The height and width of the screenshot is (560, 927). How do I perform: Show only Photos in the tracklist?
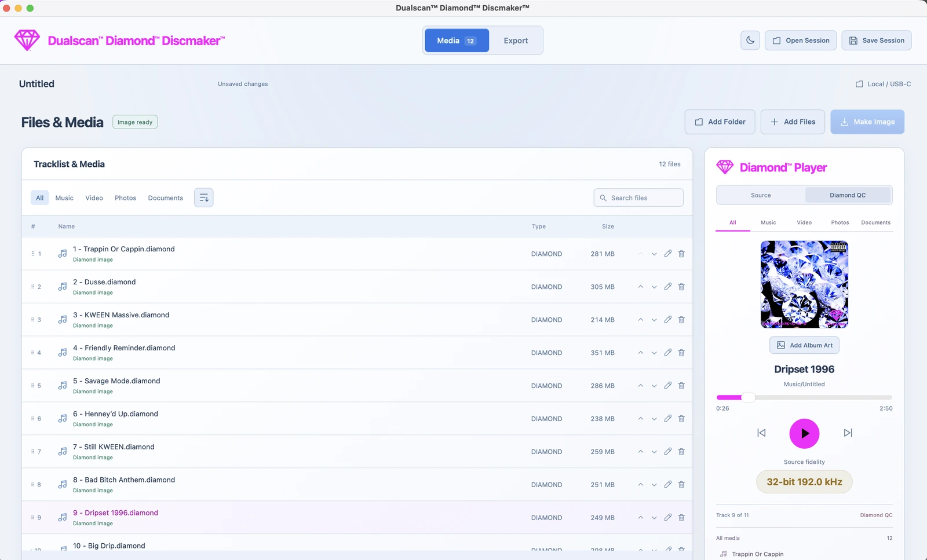click(125, 198)
